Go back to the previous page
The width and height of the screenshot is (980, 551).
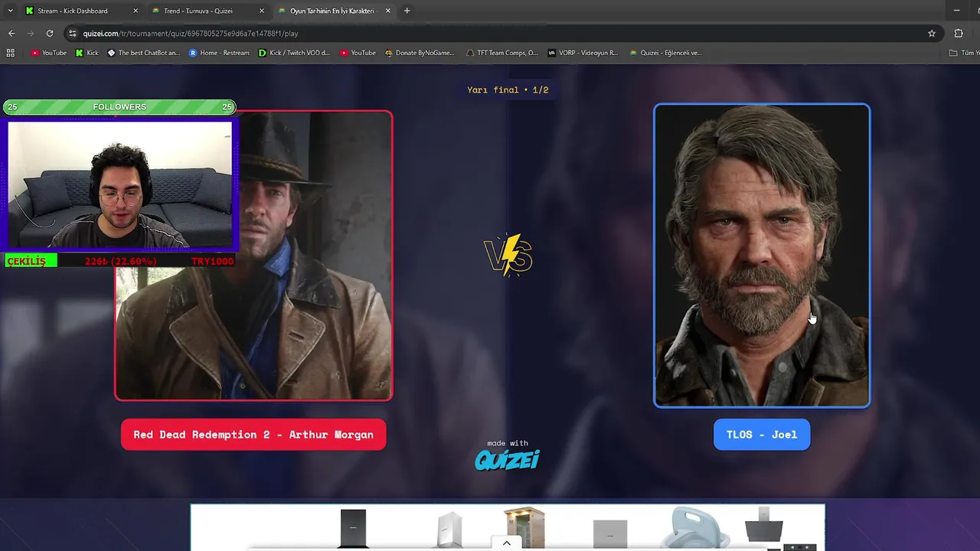(x=11, y=33)
